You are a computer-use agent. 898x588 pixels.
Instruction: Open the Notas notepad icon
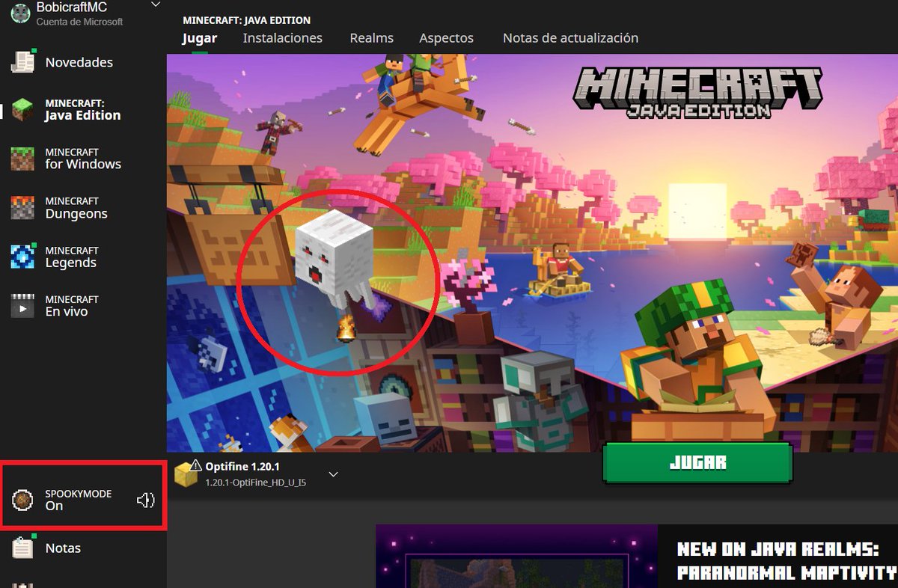click(23, 548)
